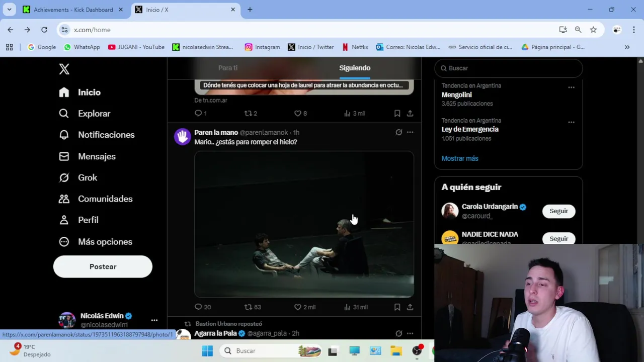This screenshot has width=644, height=362.
Task: Open Paren la mano profile avatar
Action: [182, 137]
